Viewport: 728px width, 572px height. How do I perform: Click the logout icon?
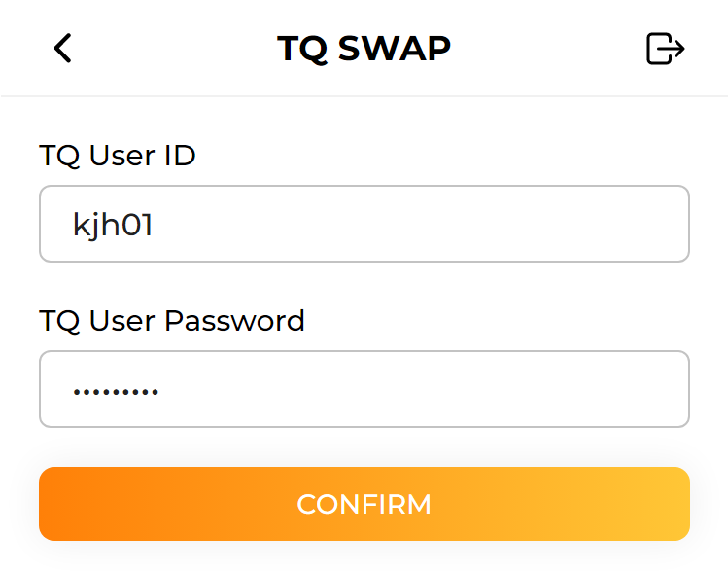(x=666, y=48)
